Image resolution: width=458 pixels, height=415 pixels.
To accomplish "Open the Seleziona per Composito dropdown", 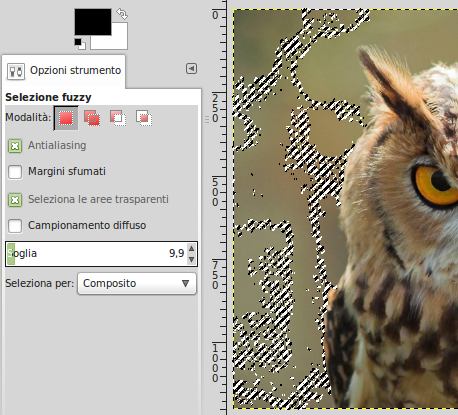I will pos(137,283).
